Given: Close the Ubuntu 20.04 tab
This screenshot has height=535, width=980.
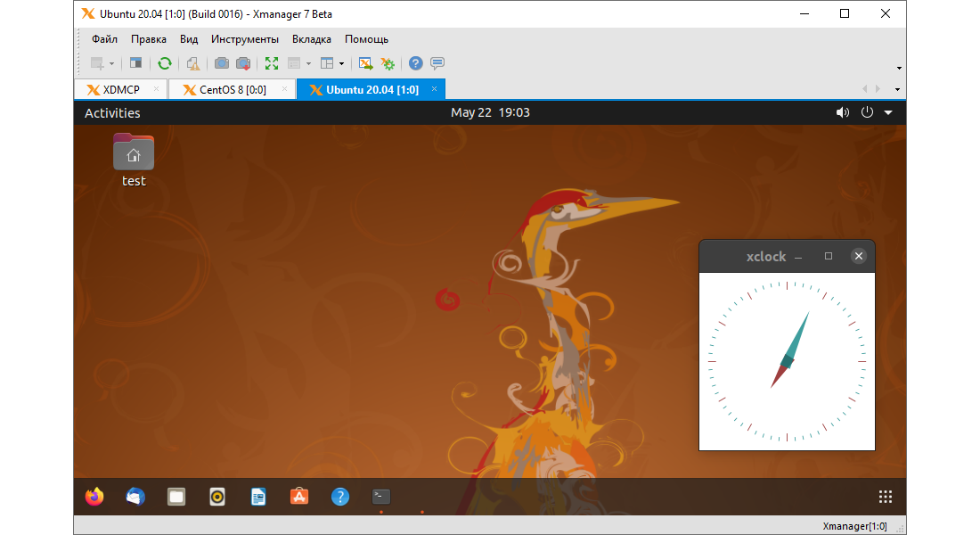Looking at the screenshot, I should 435,89.
